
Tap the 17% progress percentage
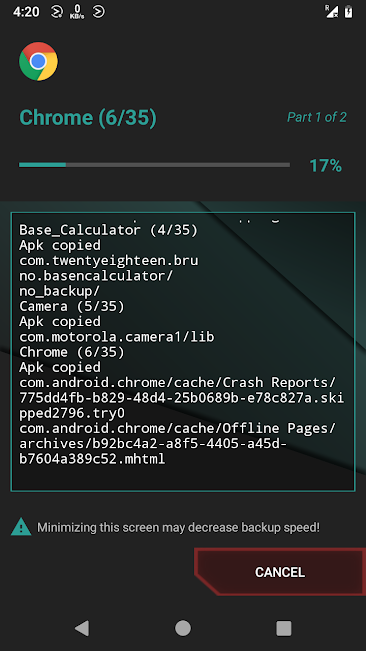(x=326, y=166)
